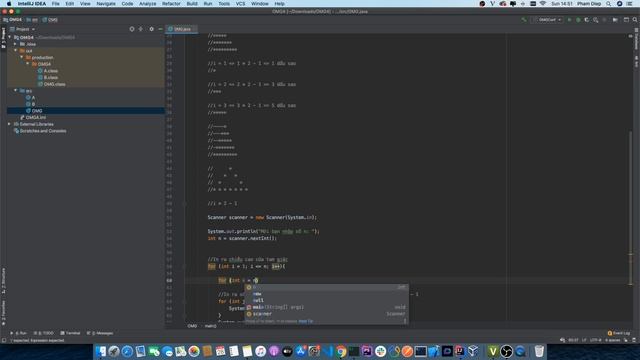Expand the .idea folder

(16, 44)
